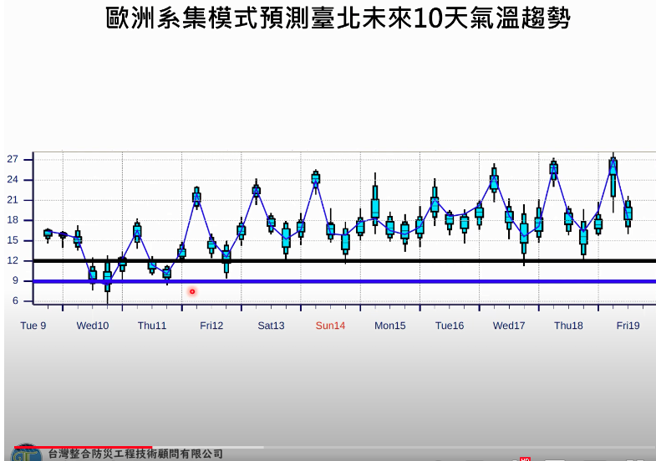Select the Wed17 date label

pyautogui.click(x=509, y=325)
